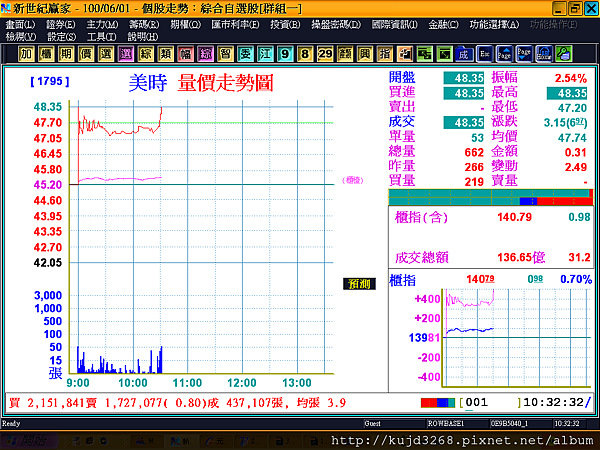This screenshot has height=450, width=600.
Task: Select the yellow 選 toolbar icon
Action: point(106,54)
